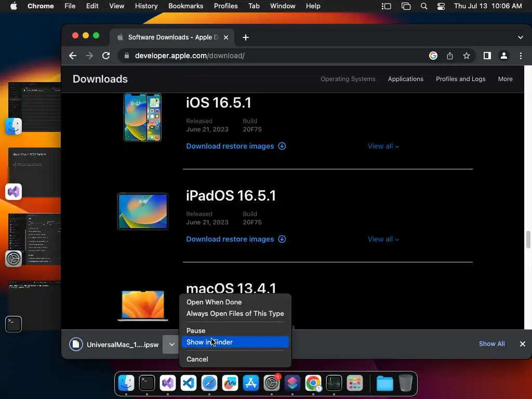
Task: Expand View all for iOS 16.5.1
Action: coord(383,146)
